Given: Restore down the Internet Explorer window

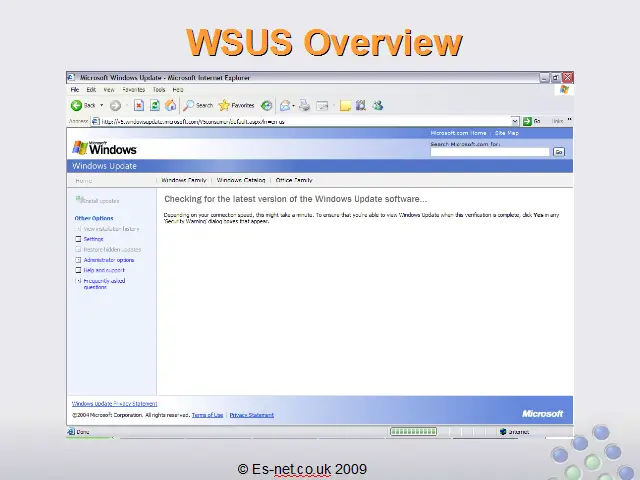Looking at the screenshot, I should pos(556,78).
